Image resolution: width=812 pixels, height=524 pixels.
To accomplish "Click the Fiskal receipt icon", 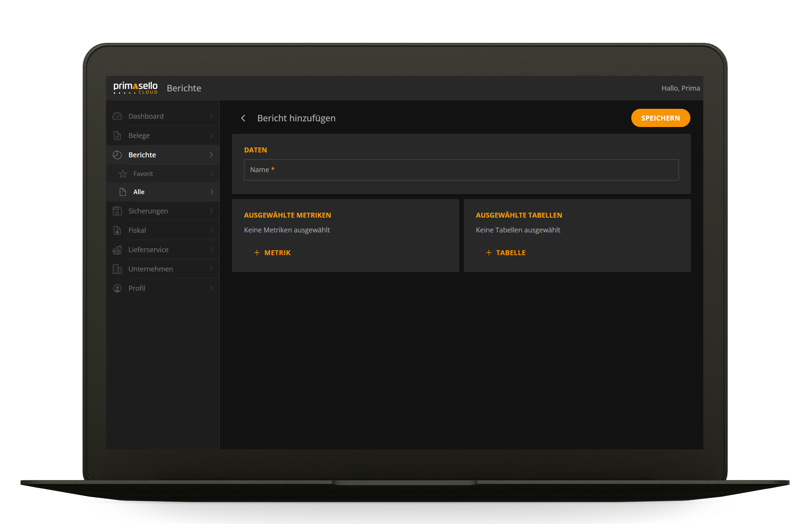I will (x=117, y=230).
